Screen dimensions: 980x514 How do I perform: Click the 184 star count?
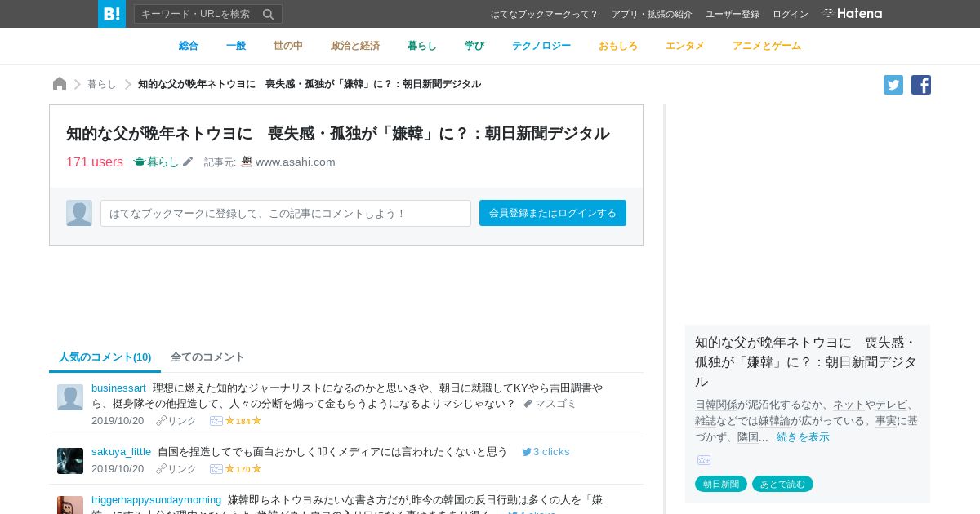[x=243, y=421]
